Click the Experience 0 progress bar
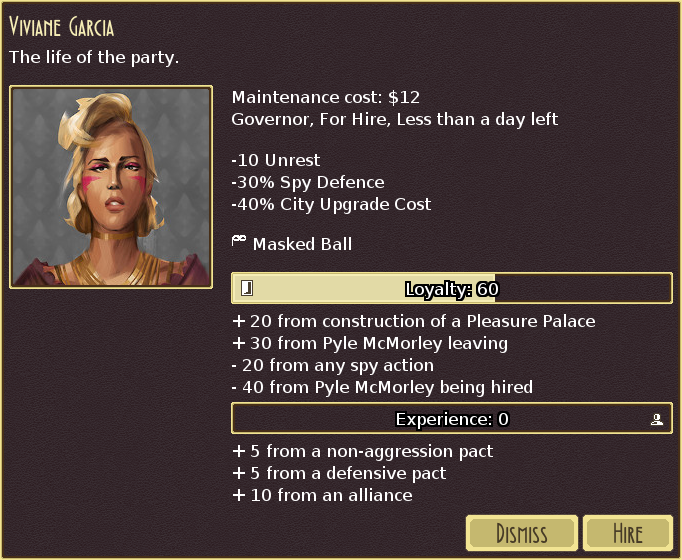Viewport: 682px width, 560px height. (452, 418)
